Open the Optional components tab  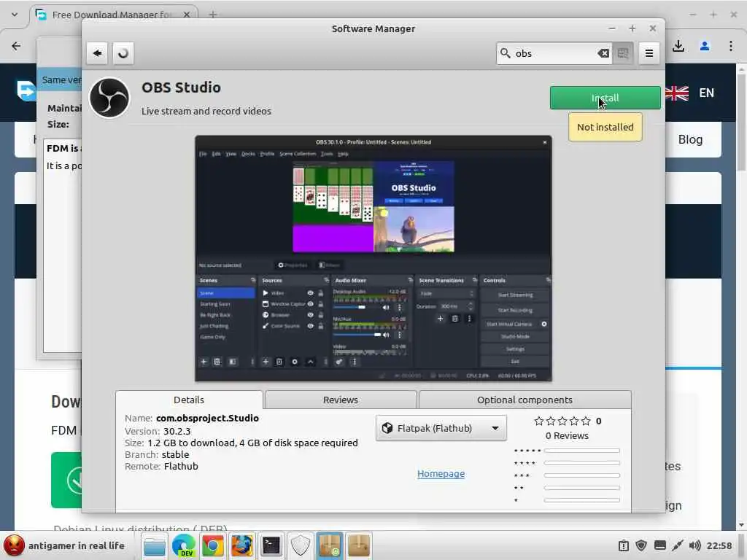coord(525,400)
